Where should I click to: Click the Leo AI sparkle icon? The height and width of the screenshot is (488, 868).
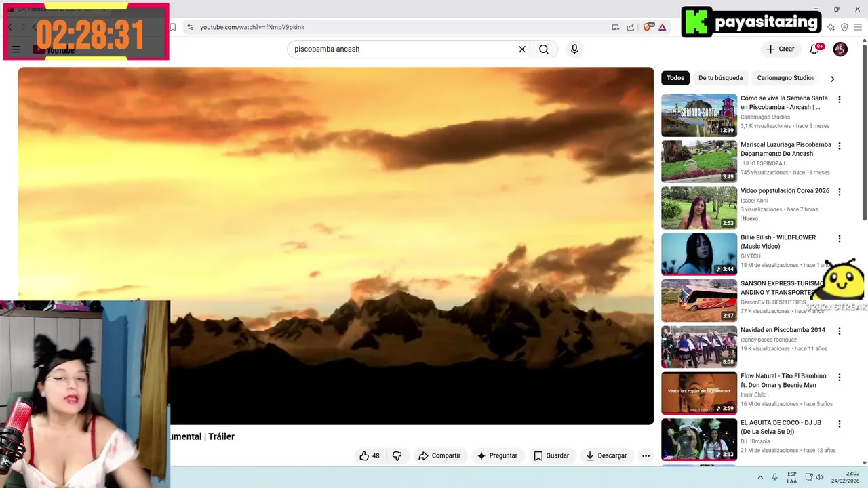click(x=831, y=27)
